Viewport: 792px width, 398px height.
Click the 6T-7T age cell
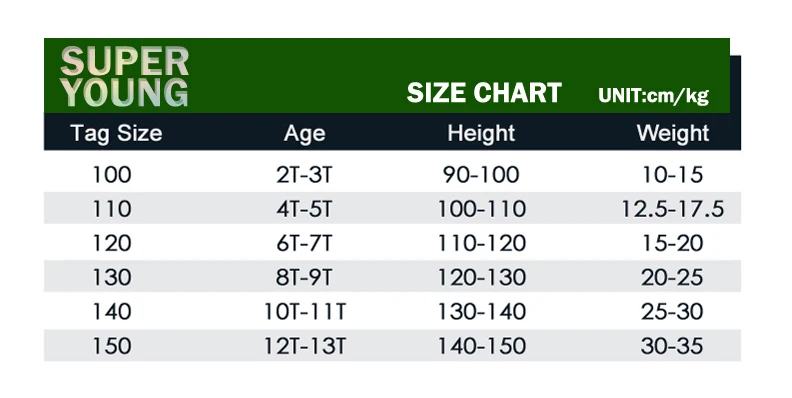click(x=305, y=243)
